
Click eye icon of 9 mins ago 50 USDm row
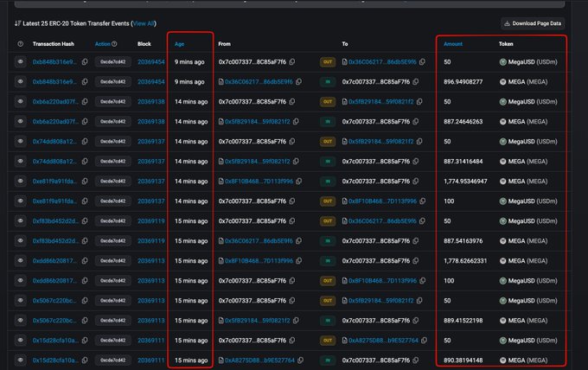tap(20, 62)
